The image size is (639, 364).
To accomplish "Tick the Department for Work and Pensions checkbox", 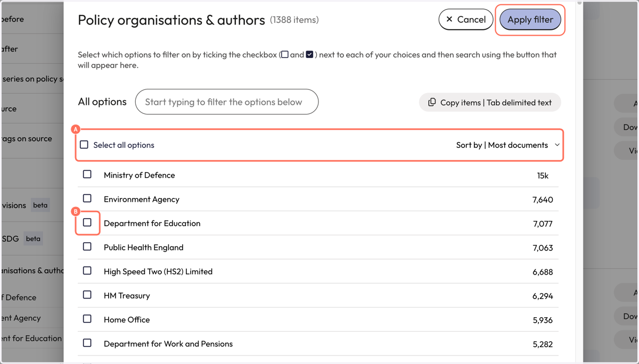I will coord(87,343).
